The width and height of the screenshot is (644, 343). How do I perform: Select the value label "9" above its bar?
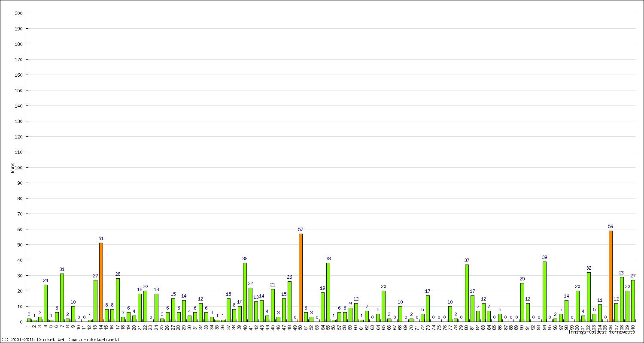click(350, 304)
